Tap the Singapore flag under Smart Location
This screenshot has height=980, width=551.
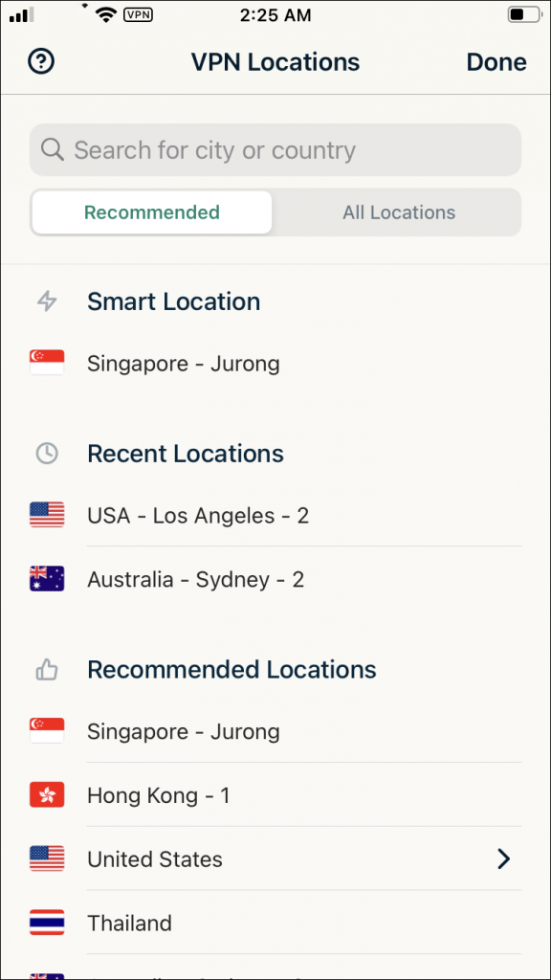click(46, 363)
